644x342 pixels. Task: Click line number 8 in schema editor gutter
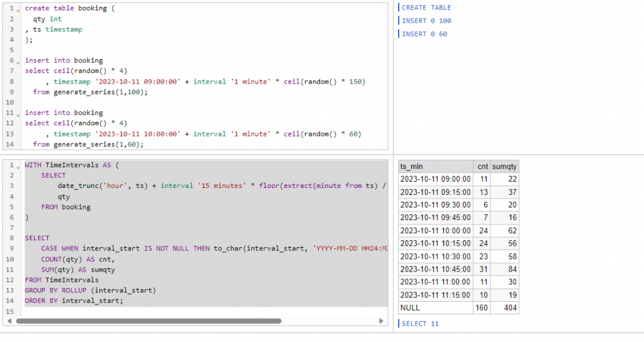tap(11, 81)
